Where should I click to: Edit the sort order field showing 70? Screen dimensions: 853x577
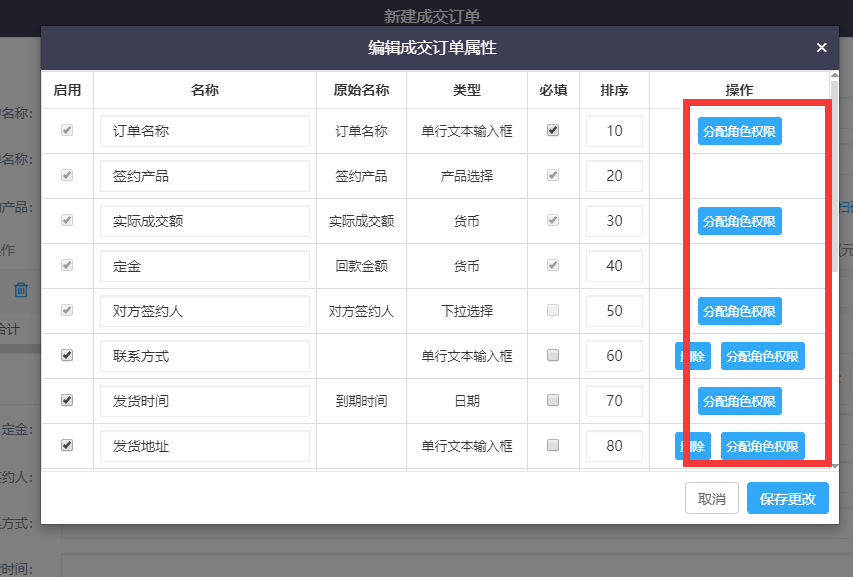[x=614, y=401]
